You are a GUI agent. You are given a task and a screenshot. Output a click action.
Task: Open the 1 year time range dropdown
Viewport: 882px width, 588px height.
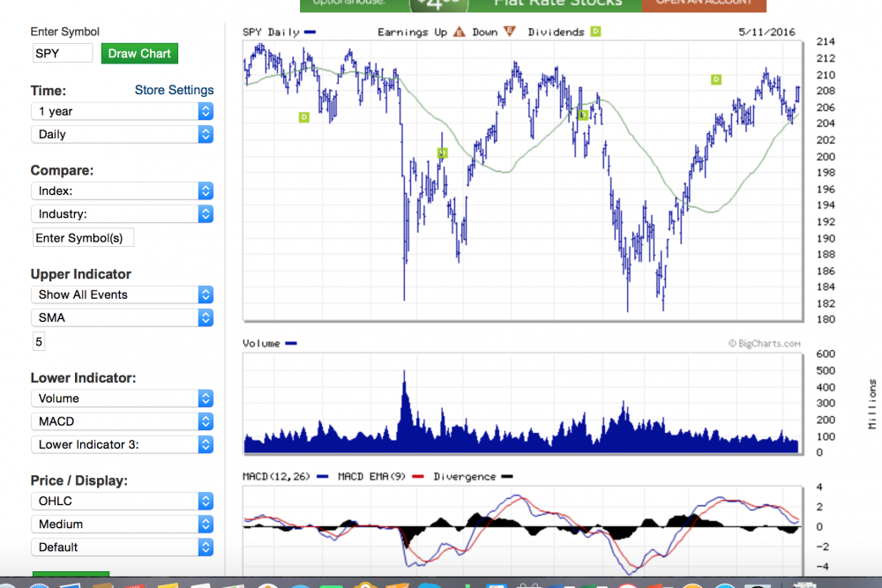point(123,111)
